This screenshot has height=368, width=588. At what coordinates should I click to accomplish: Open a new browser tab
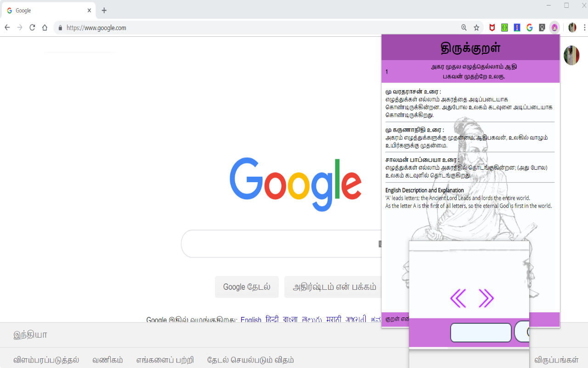(x=104, y=11)
